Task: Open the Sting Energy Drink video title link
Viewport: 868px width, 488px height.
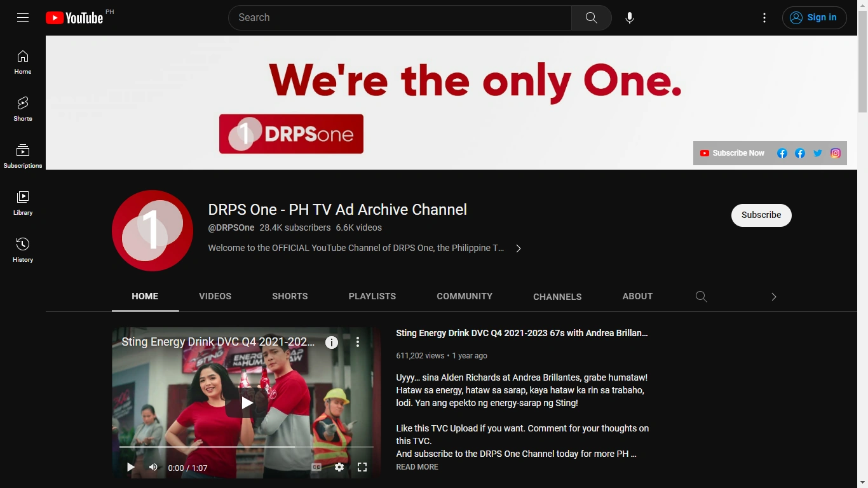Action: click(x=522, y=333)
